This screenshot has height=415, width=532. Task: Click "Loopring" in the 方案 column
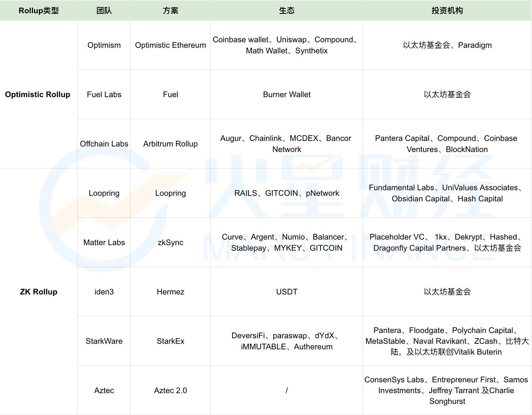(x=170, y=193)
